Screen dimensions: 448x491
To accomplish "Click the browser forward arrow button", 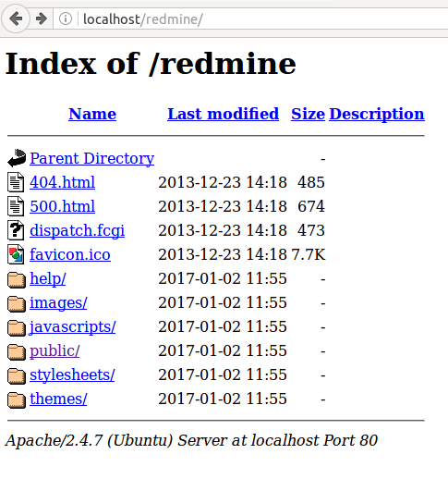I will [x=42, y=18].
